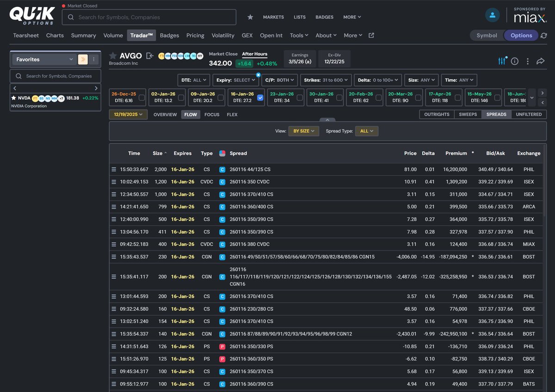Open row menu for 15:50:33.667 trade
This screenshot has width=555, height=392.
pyautogui.click(x=114, y=170)
